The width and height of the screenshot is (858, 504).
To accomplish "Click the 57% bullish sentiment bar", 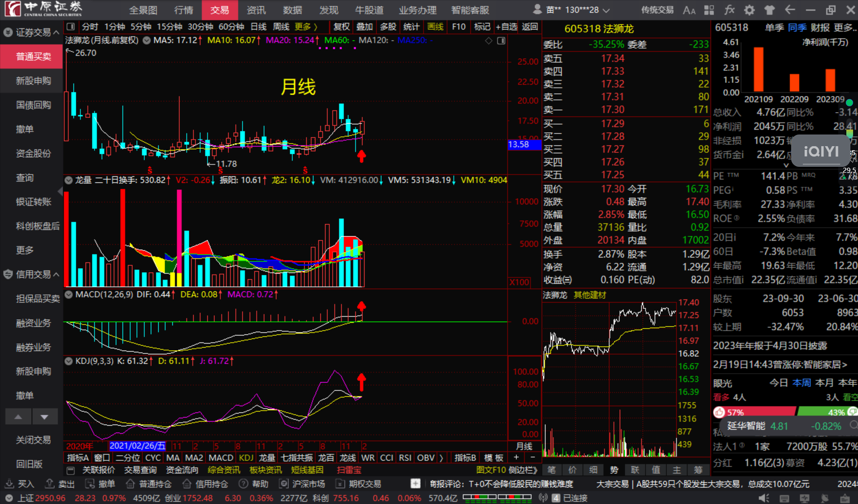I will [754, 412].
